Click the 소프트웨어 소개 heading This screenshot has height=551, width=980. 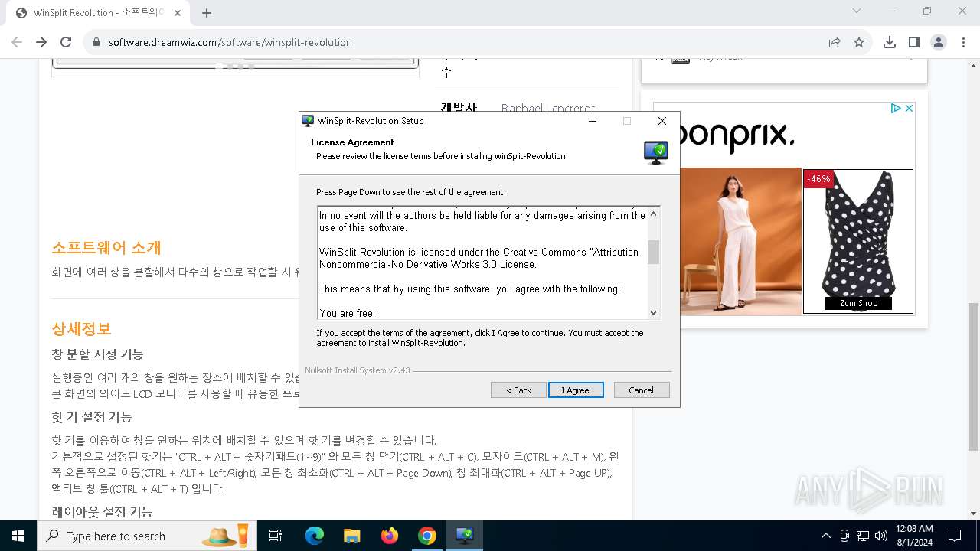pyautogui.click(x=106, y=248)
